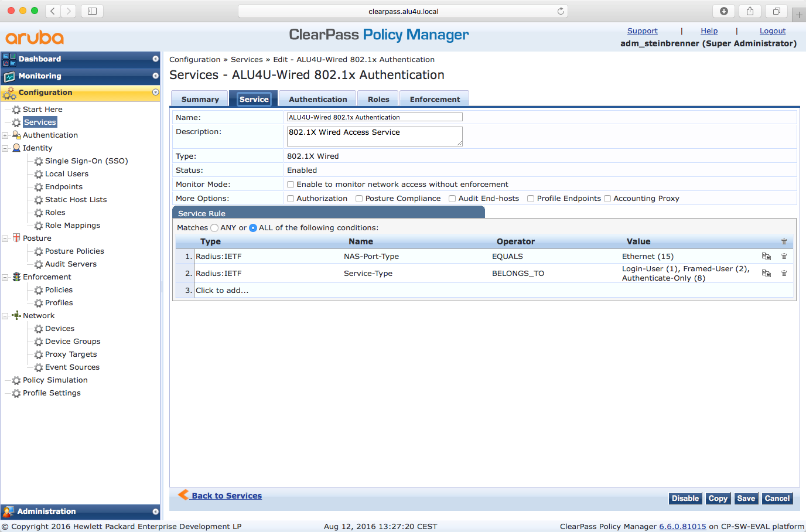The height and width of the screenshot is (532, 806).
Task: Toggle Safari sidebar icon
Action: point(92,11)
